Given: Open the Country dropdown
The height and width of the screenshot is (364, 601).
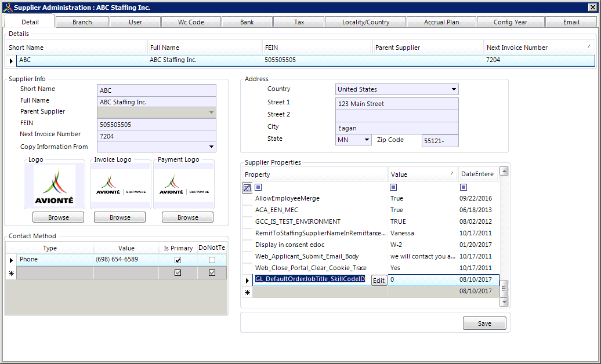Looking at the screenshot, I should pos(454,89).
